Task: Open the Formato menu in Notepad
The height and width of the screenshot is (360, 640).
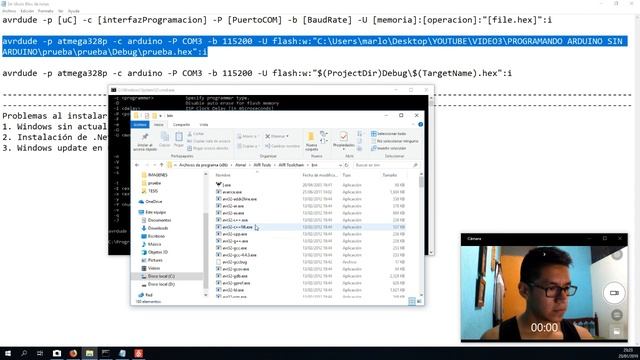Action: (45, 11)
